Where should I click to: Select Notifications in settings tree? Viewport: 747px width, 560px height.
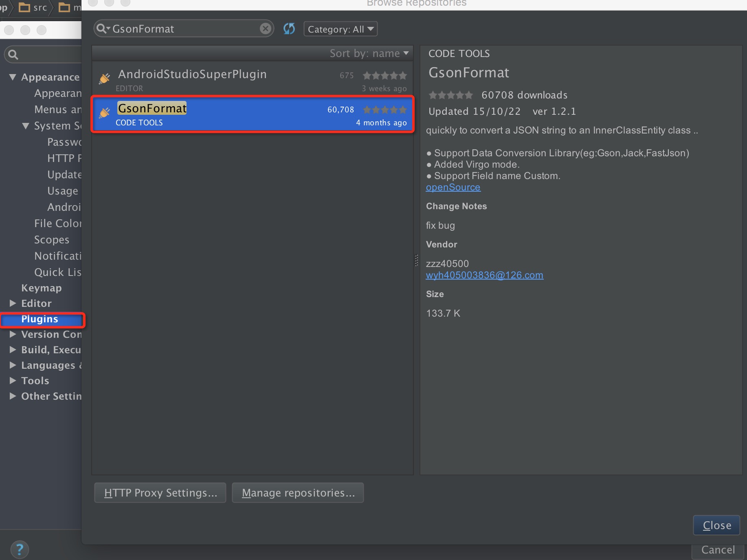58,256
